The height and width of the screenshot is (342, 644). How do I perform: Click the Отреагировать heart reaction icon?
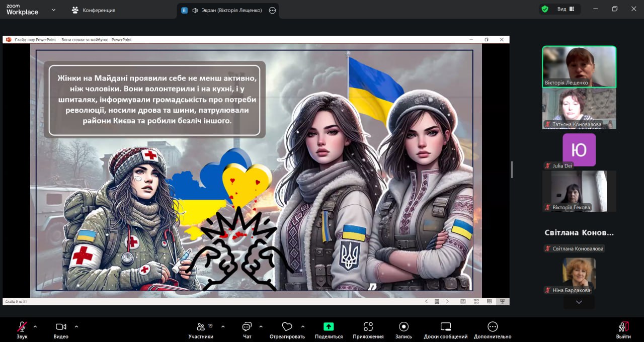(287, 327)
